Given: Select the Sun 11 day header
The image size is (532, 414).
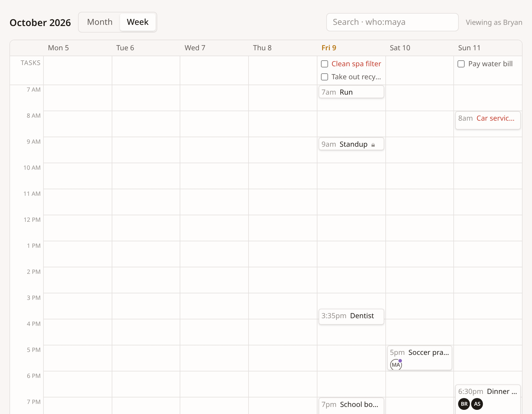Looking at the screenshot, I should [x=469, y=48].
